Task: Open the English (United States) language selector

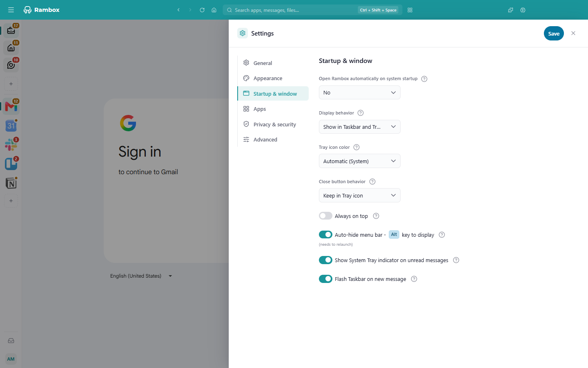Action: (141, 276)
